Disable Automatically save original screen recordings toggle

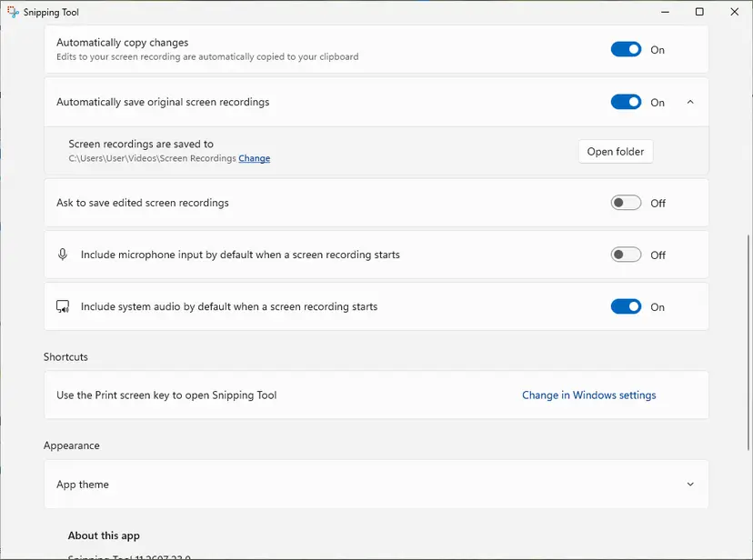point(626,102)
